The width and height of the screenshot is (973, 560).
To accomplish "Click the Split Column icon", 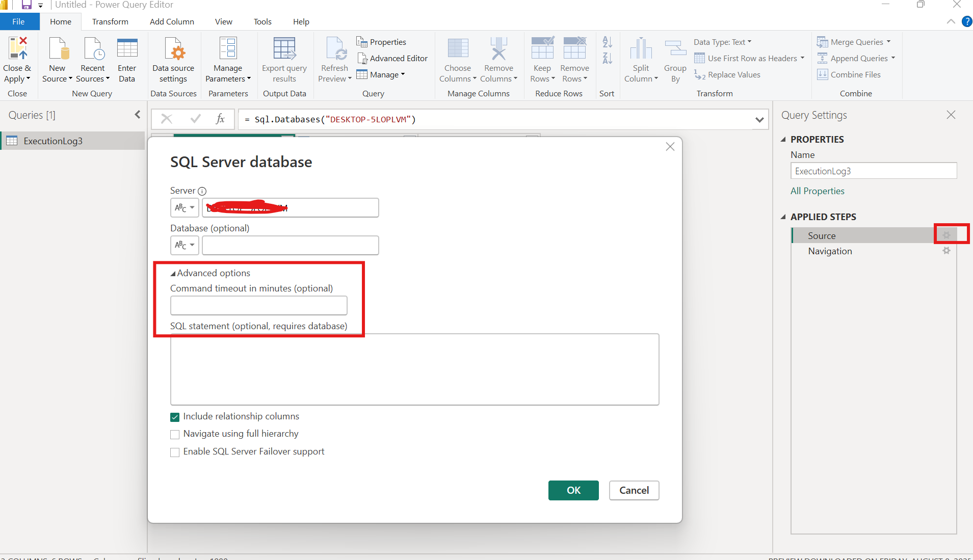I will 641,48.
